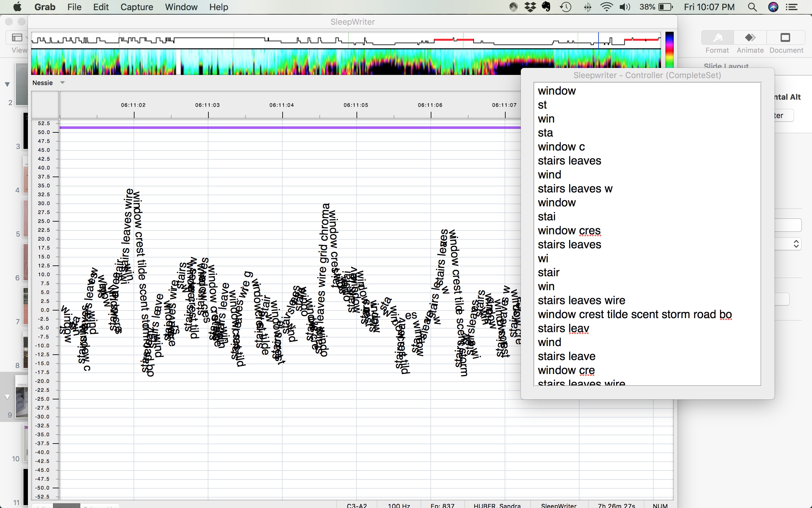This screenshot has width=812, height=508.
Task: Click 'stairs leaves w' in the Controller list
Action: pos(575,189)
